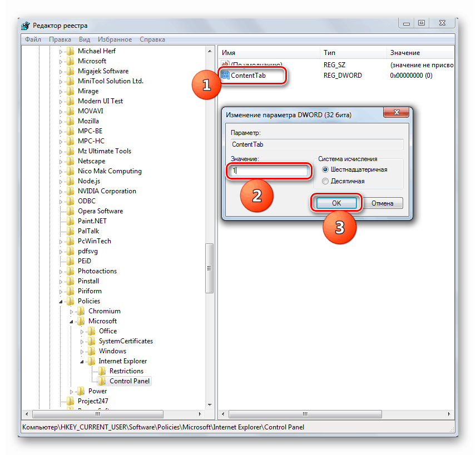Expand the Microsoft node under Software
This screenshot has width=476, height=455.
[61, 62]
